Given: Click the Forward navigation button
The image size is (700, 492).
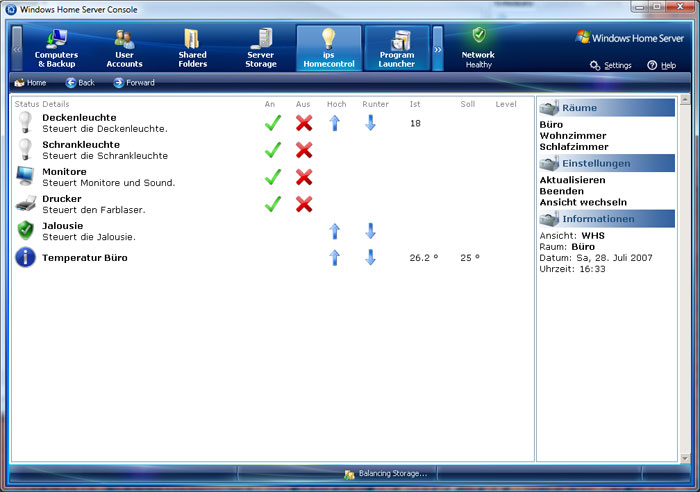Looking at the screenshot, I should [x=134, y=83].
